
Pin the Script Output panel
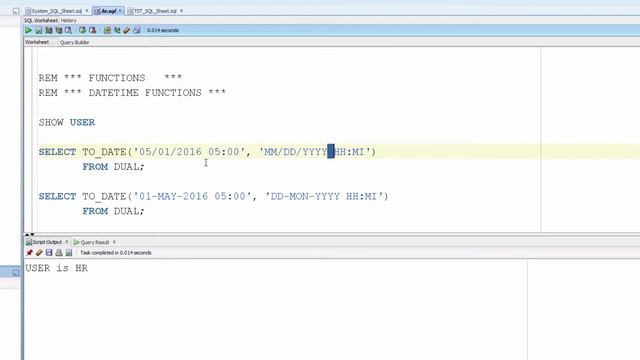tap(29, 253)
